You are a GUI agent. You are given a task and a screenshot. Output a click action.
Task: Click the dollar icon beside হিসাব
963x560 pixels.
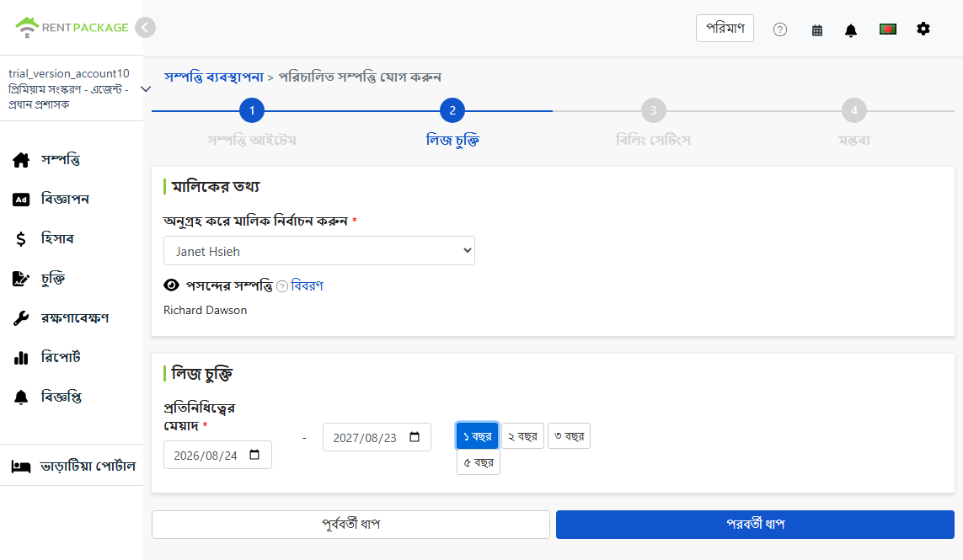21,239
